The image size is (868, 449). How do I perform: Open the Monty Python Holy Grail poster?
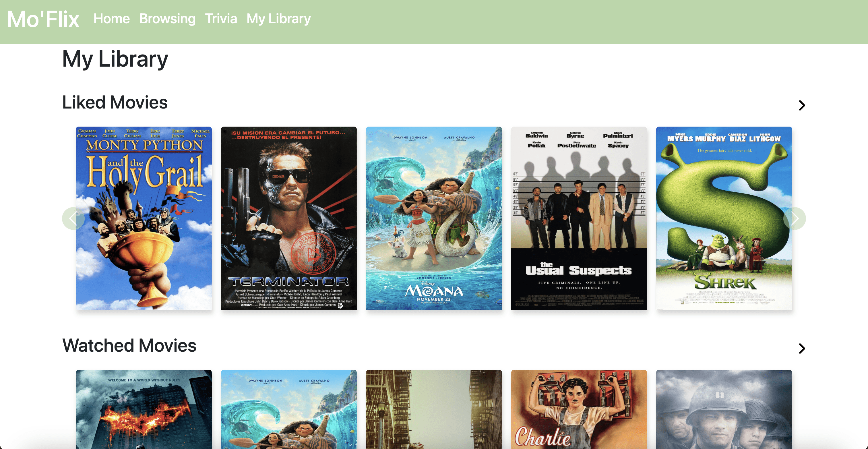tap(144, 218)
